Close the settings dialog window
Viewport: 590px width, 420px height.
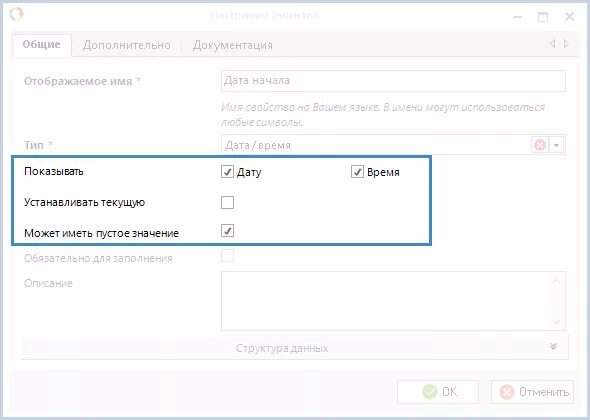(569, 17)
